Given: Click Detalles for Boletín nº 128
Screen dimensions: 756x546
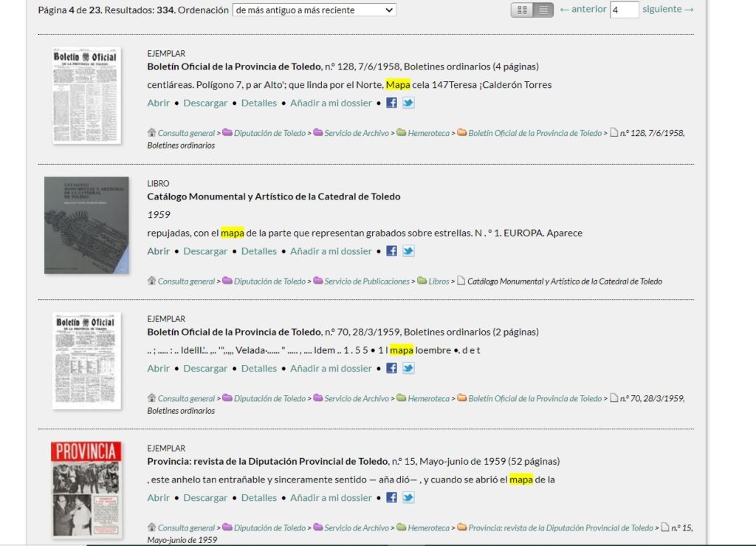Looking at the screenshot, I should point(259,103).
